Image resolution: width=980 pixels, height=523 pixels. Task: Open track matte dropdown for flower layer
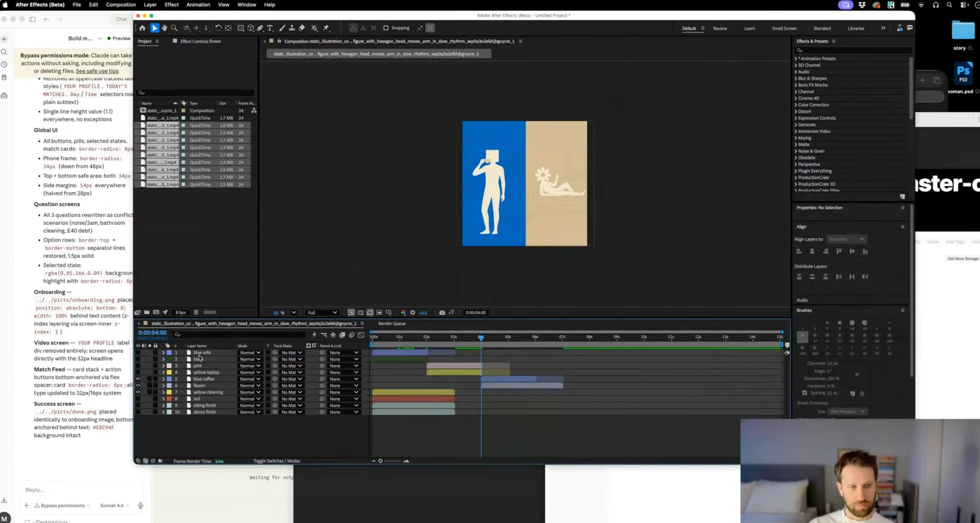click(292, 385)
